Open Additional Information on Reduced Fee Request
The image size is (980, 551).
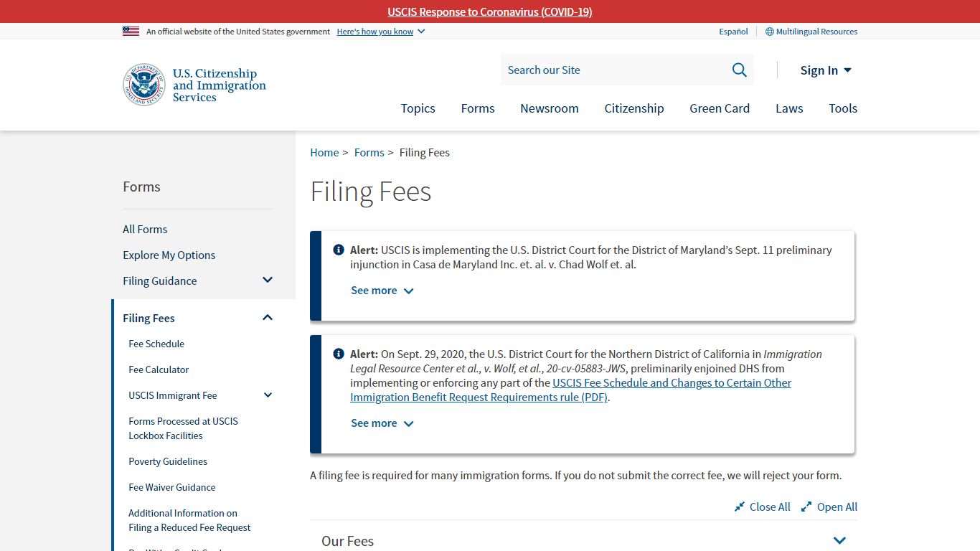(189, 520)
